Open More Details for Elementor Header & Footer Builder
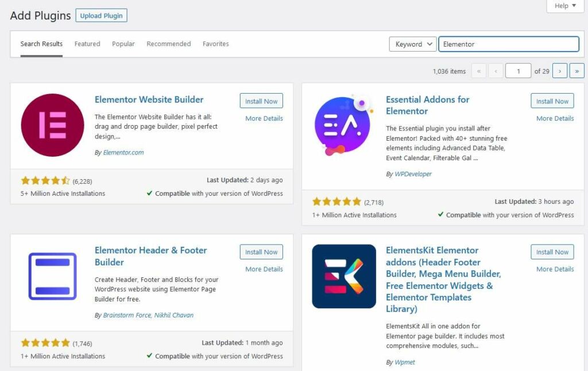This screenshot has height=371, width=588. coord(264,269)
